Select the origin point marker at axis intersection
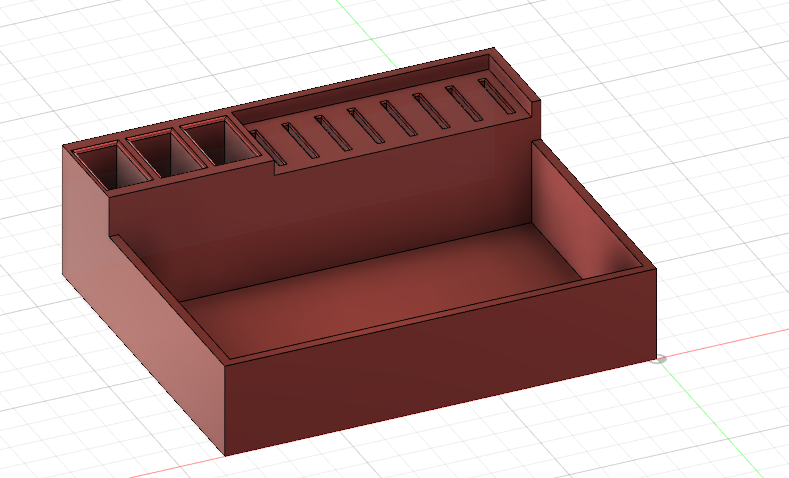The height and width of the screenshot is (478, 789). coord(658,359)
